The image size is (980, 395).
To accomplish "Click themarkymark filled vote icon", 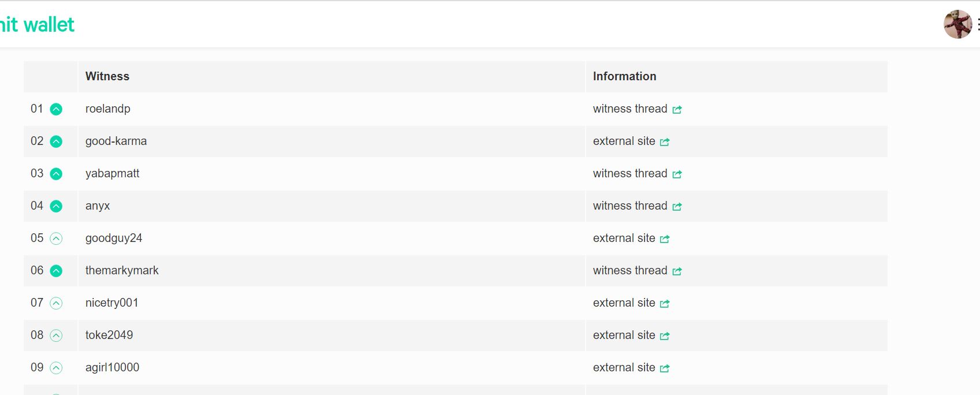I will tap(56, 271).
